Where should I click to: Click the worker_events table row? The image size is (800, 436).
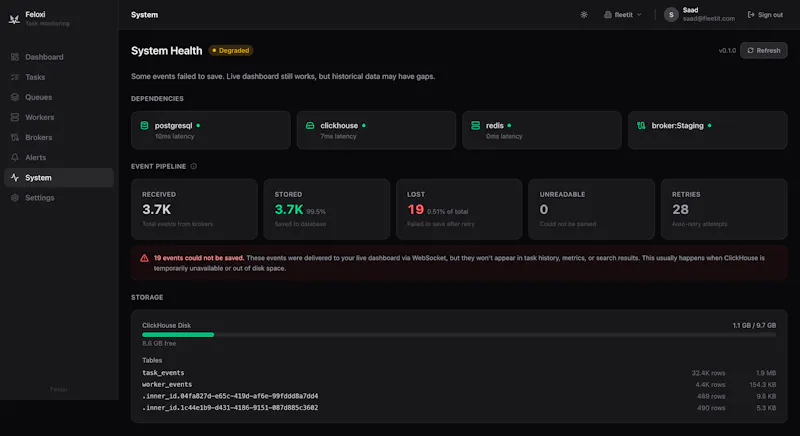[x=459, y=384]
